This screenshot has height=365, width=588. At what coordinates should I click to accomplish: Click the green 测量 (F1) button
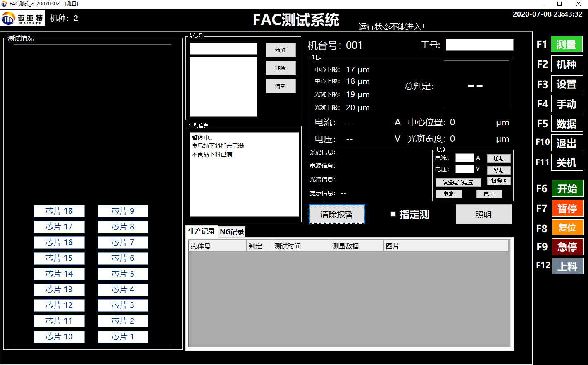tap(567, 44)
